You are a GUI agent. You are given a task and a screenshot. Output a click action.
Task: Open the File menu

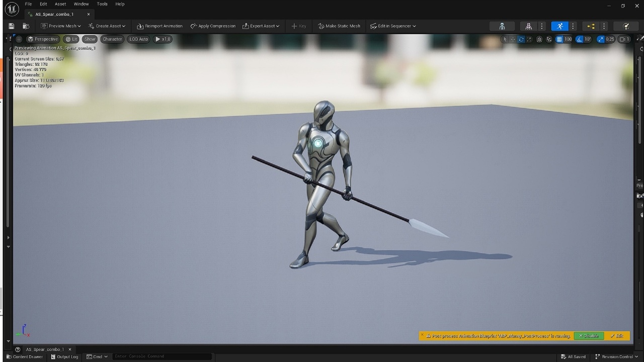pos(28,4)
